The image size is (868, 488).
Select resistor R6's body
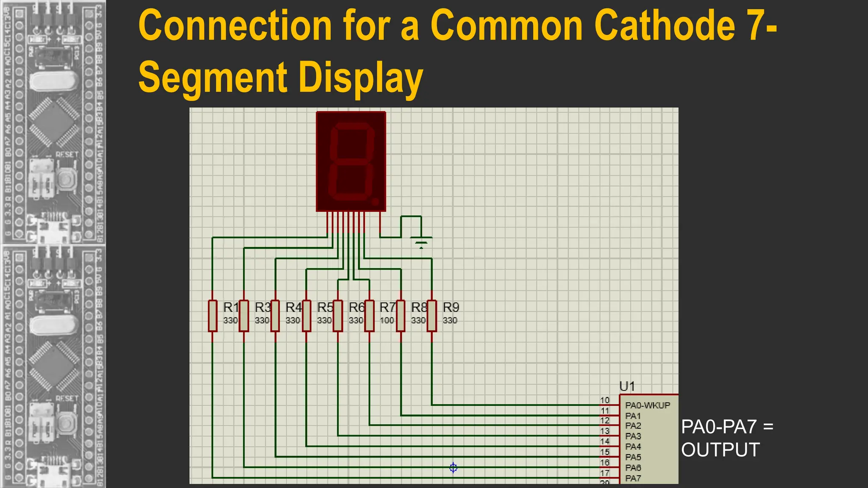pos(338,316)
